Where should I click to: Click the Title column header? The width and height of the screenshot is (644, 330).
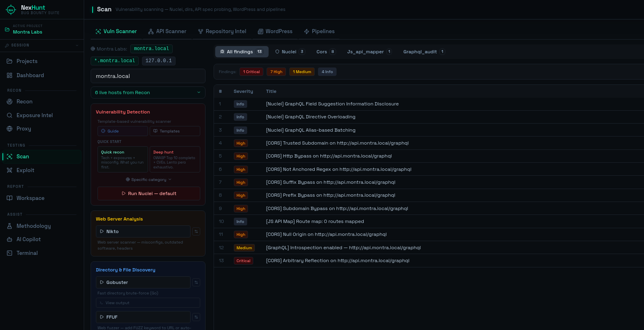(271, 92)
